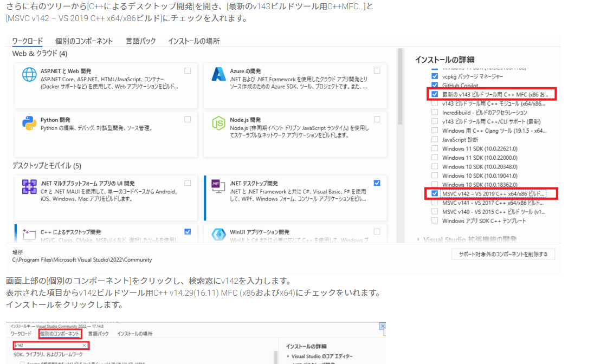Open the インストールの場所 tab in top installer
Image resolution: width=594 pixels, height=364 pixels.
(x=193, y=41)
